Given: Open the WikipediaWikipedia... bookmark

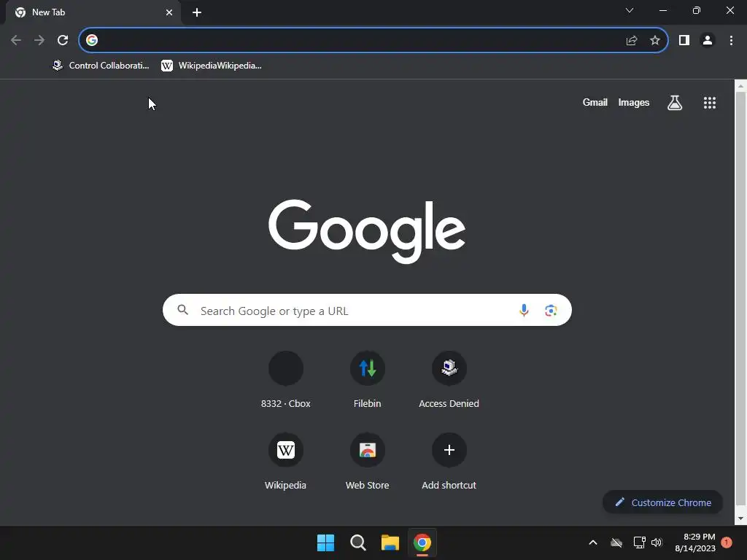Looking at the screenshot, I should (x=212, y=66).
